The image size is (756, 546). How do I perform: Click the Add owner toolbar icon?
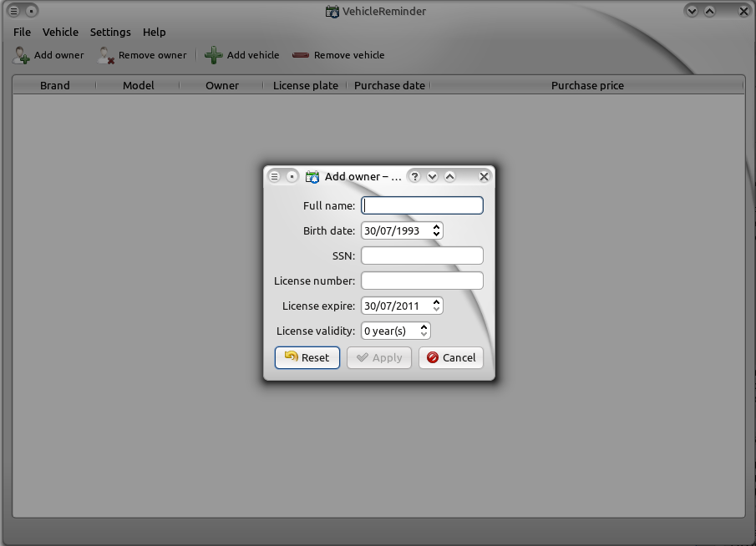pyautogui.click(x=21, y=55)
